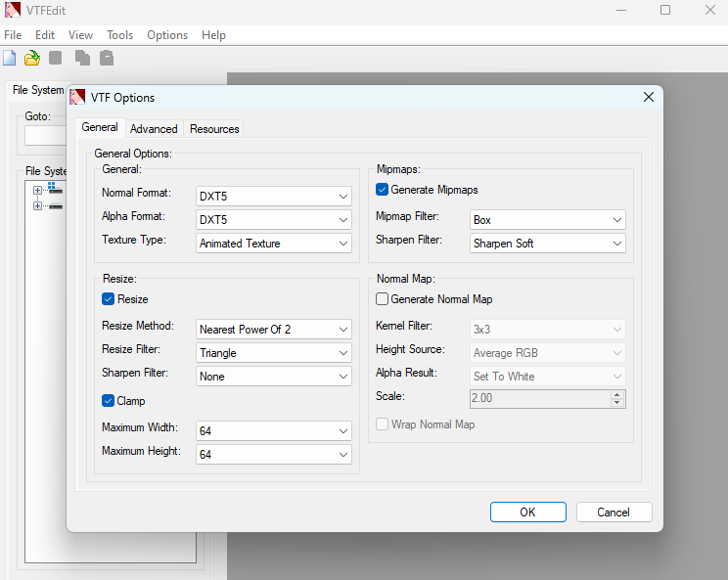Image resolution: width=728 pixels, height=580 pixels.
Task: Open the Tools menu
Action: pos(119,35)
